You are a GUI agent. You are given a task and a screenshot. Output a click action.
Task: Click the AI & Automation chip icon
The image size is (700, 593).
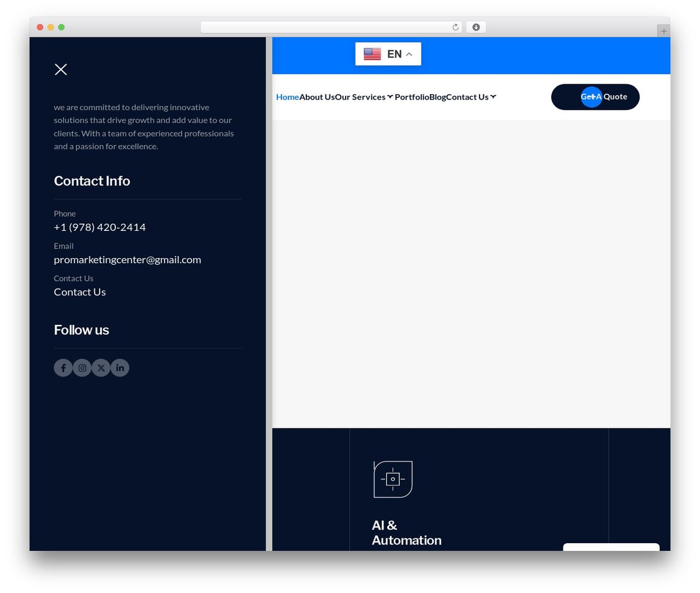[x=393, y=479]
